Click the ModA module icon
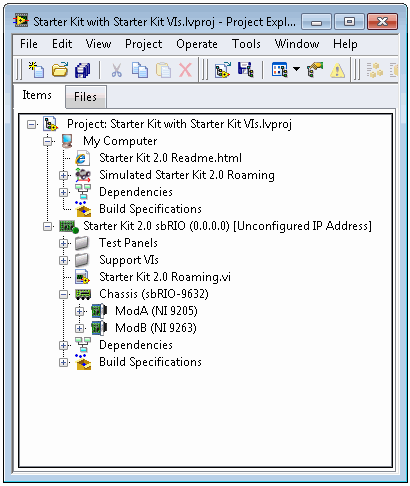This screenshot has width=410, height=486. pyautogui.click(x=99, y=311)
